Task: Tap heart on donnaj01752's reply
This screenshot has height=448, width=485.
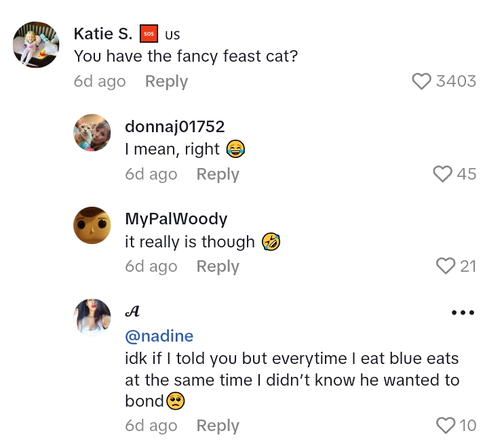Action: (x=443, y=174)
